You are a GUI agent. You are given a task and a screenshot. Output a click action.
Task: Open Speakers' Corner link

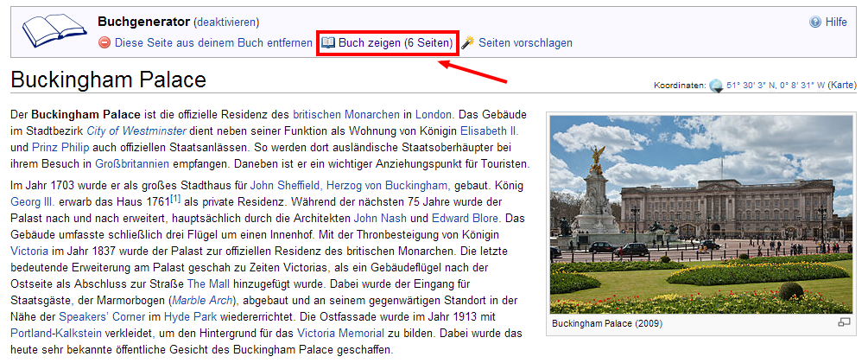point(102,317)
